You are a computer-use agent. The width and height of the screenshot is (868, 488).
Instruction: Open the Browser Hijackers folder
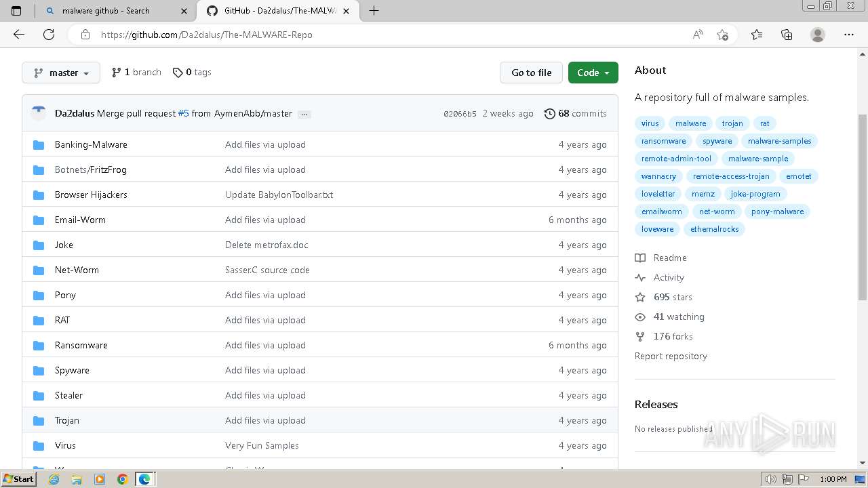(x=91, y=195)
